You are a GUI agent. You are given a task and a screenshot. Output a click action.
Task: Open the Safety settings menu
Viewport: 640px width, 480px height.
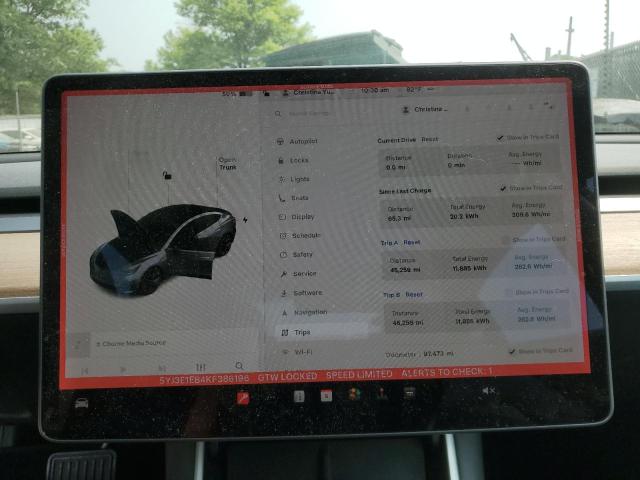pyautogui.click(x=296, y=254)
